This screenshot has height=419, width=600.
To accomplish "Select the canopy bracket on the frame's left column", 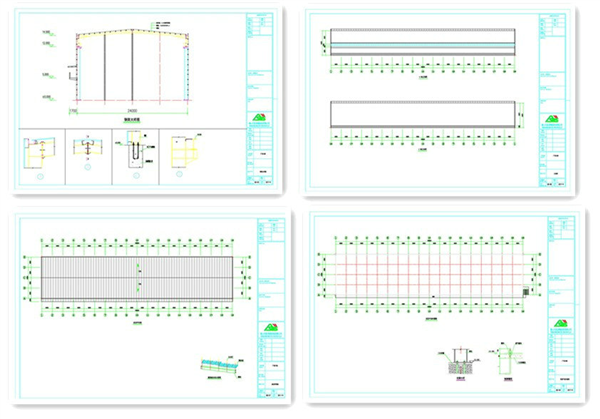I will 72,73.
